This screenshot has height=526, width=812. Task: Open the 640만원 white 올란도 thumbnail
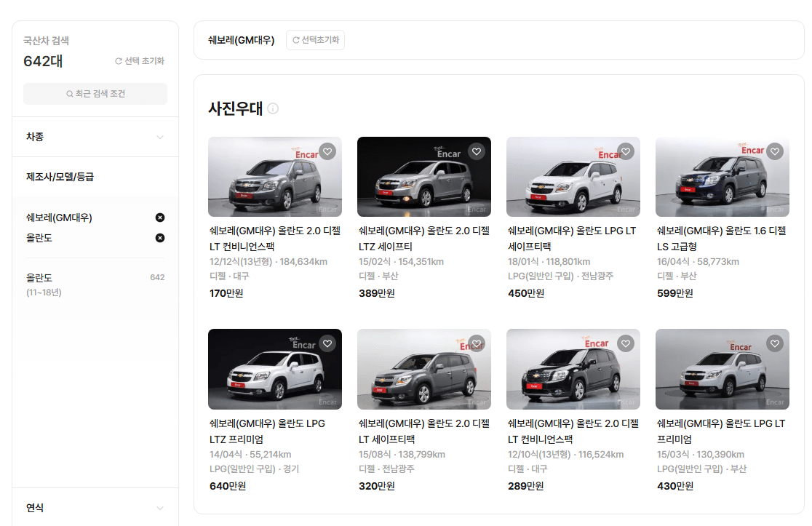(275, 369)
